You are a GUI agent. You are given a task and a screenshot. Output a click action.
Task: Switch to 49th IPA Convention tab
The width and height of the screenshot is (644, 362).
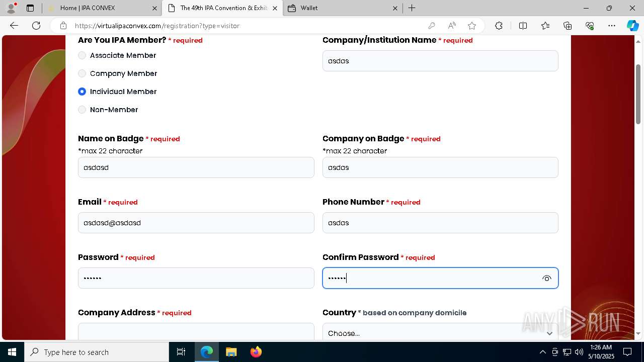222,8
